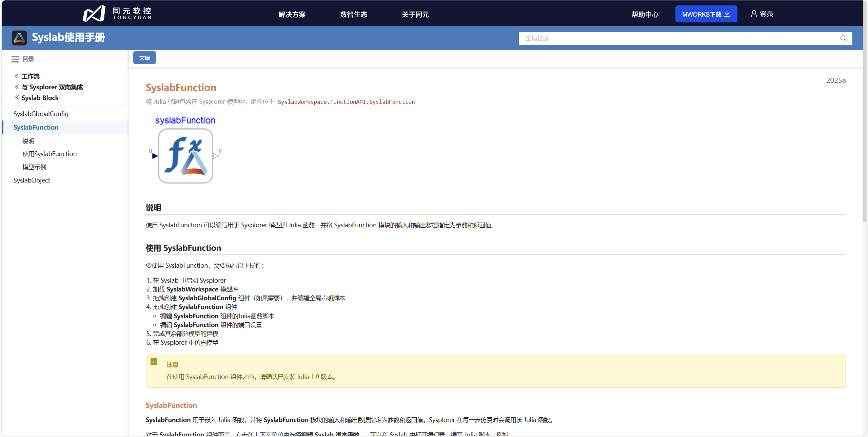Click the table of contents menu icon
This screenshot has height=437, width=868.
pyautogui.click(x=15, y=59)
